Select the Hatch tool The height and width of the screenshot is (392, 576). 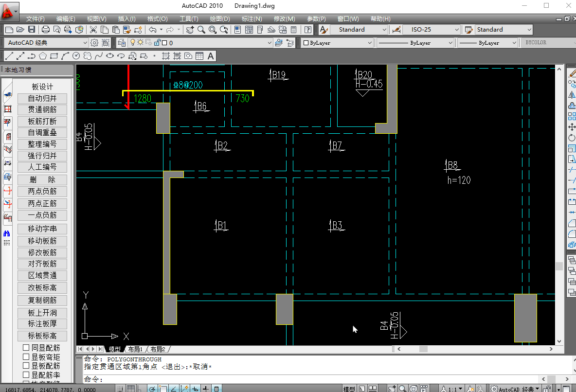pos(166,56)
